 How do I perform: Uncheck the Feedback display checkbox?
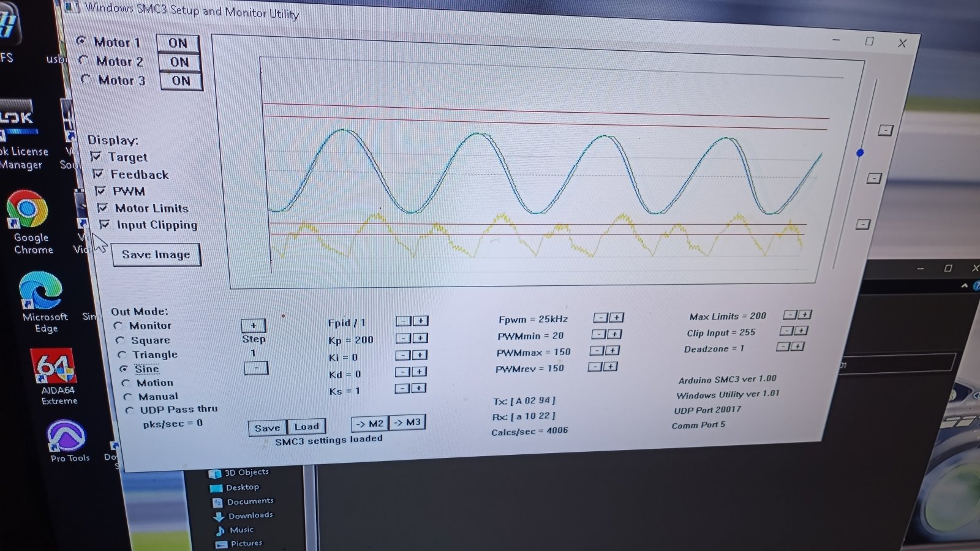[x=98, y=174]
